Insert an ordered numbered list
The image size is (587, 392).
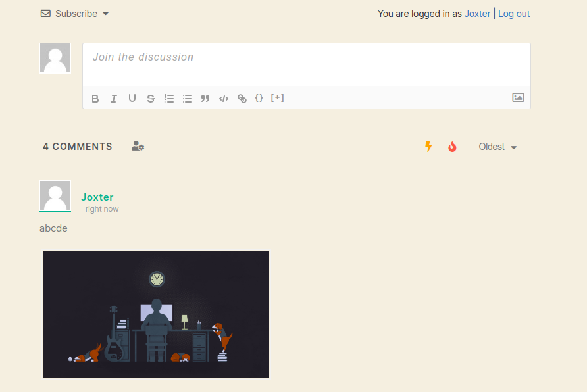point(169,99)
